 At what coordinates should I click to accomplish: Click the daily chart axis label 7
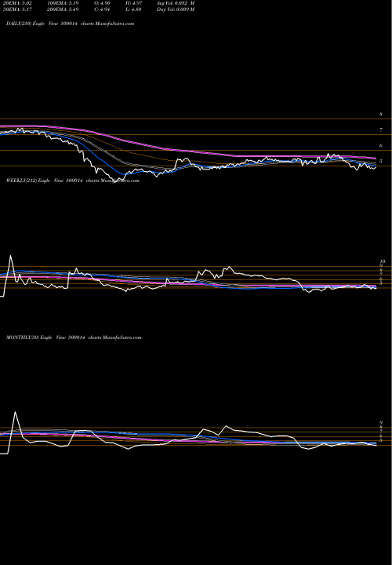click(x=381, y=130)
